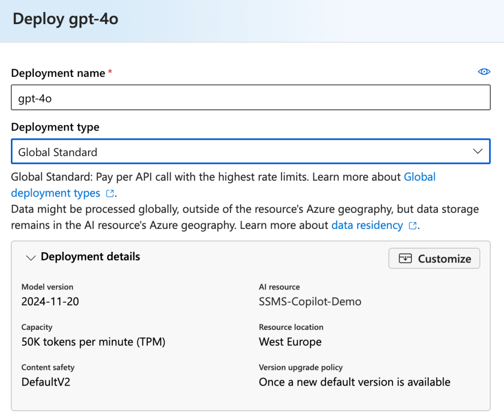This screenshot has width=504, height=420.
Task: Click the SSMS-Copilot-Demo AI resource name
Action: [x=310, y=301]
